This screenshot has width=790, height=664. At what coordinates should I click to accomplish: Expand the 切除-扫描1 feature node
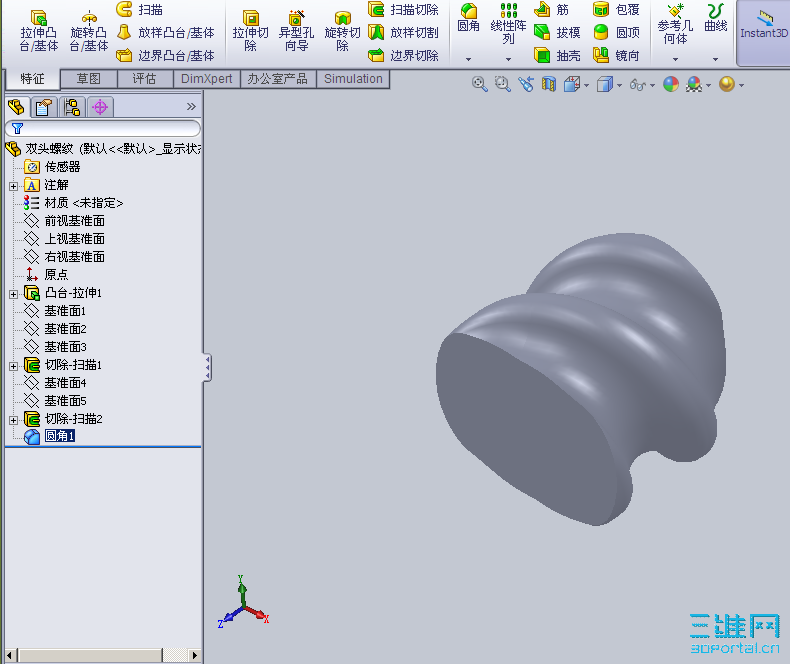[x=14, y=366]
